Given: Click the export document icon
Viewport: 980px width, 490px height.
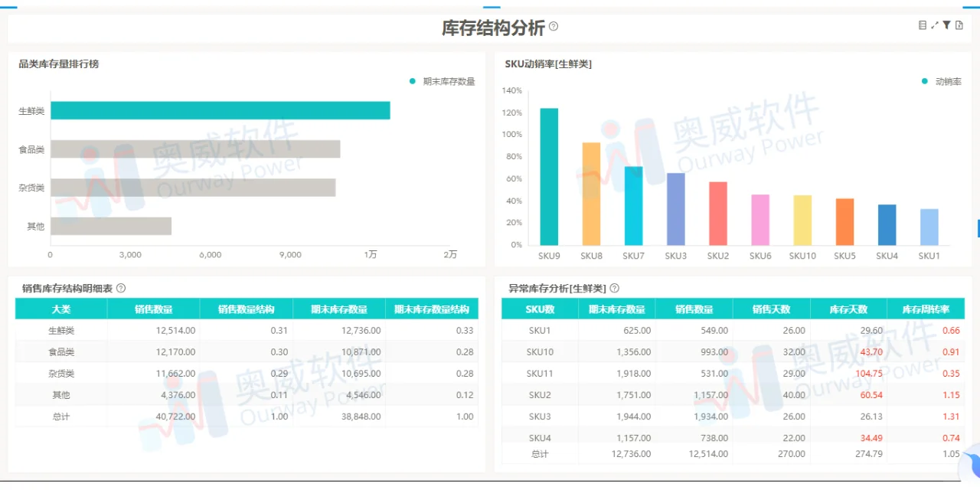Looking at the screenshot, I should pyautogui.click(x=959, y=24).
